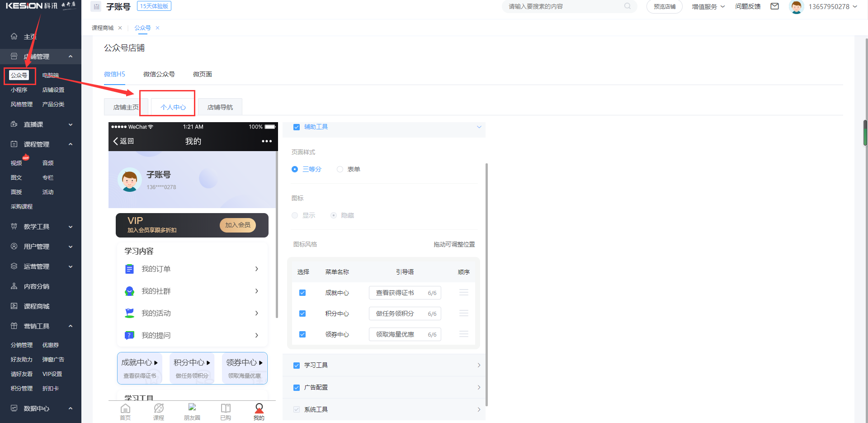The height and width of the screenshot is (423, 868).
Task: Toggle the 辅助工具 checkbox
Action: coord(296,127)
